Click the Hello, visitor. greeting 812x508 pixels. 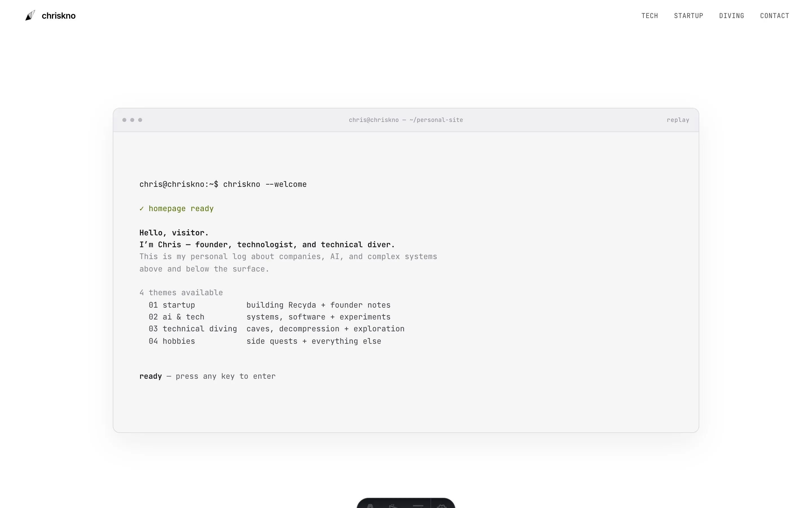pyautogui.click(x=174, y=233)
